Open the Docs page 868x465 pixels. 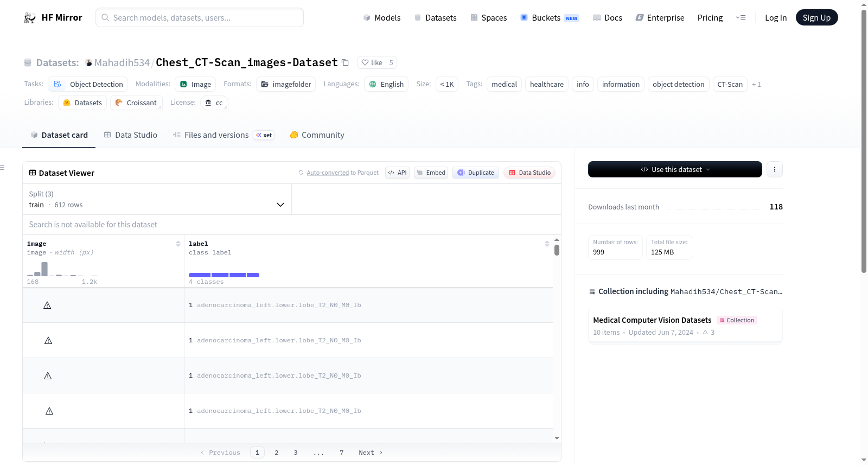coord(608,17)
